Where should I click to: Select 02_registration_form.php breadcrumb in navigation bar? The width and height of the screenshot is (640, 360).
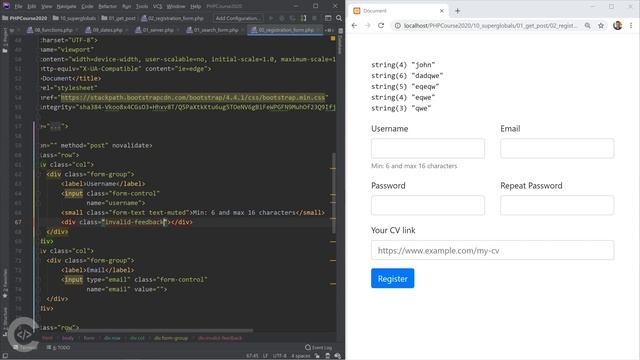pos(172,18)
